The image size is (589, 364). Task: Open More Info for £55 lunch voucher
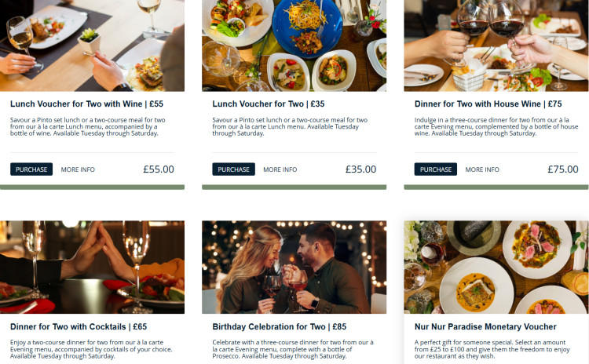point(78,169)
